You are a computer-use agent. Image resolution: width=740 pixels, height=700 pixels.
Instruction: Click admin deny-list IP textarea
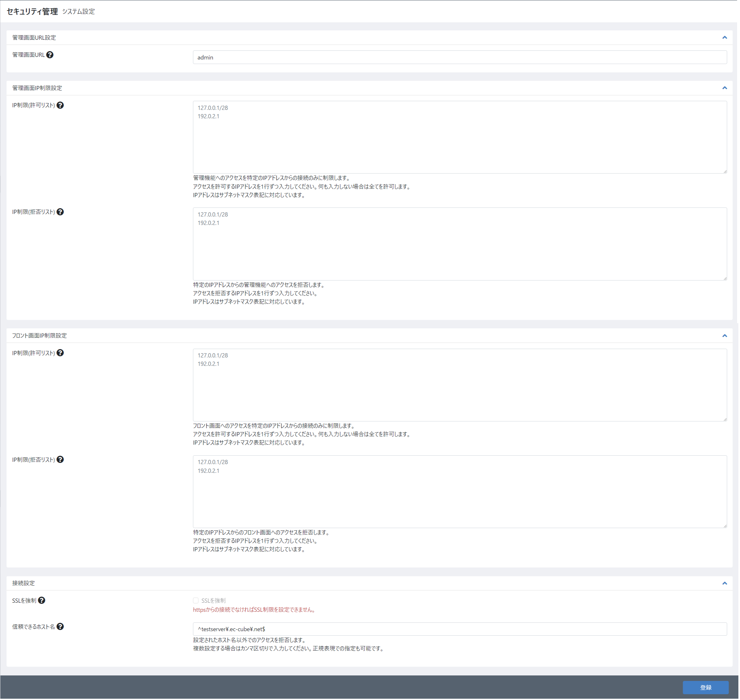pyautogui.click(x=460, y=244)
